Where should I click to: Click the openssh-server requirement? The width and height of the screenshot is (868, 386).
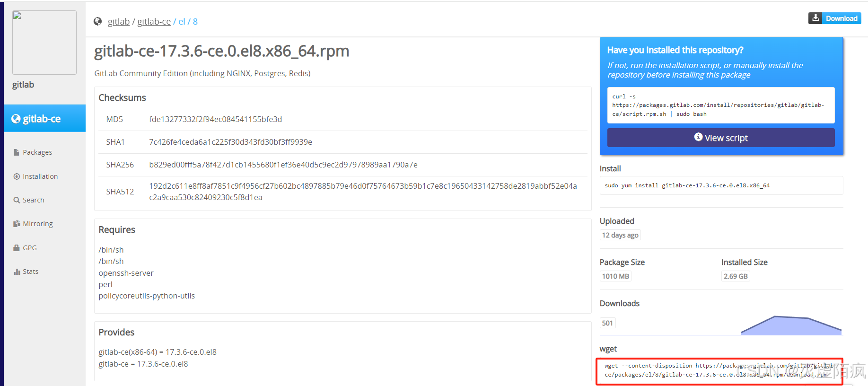[126, 273]
